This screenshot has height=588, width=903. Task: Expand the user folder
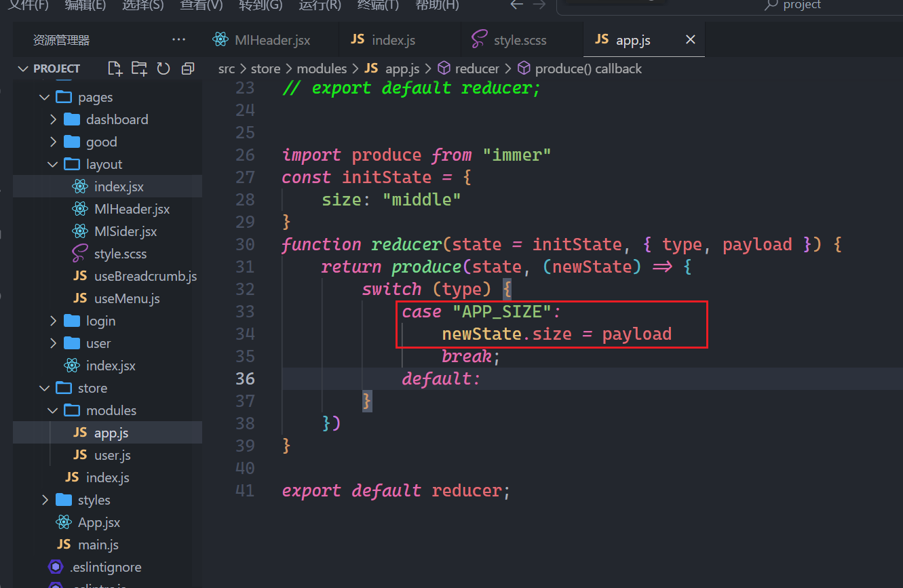coord(53,343)
